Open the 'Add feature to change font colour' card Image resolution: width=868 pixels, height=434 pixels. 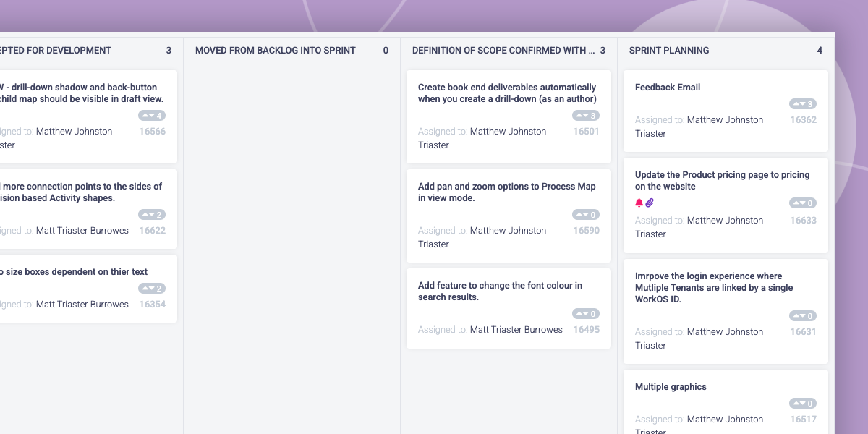coord(509,308)
